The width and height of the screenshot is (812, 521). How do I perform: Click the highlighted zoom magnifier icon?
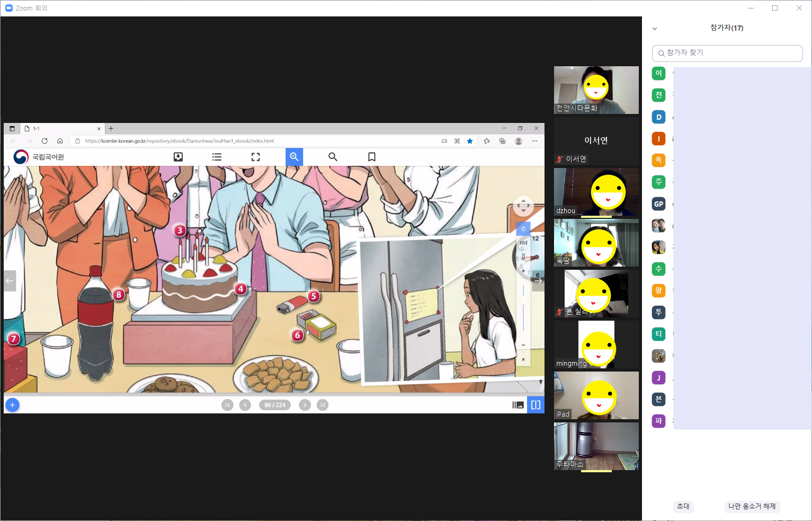click(x=294, y=157)
